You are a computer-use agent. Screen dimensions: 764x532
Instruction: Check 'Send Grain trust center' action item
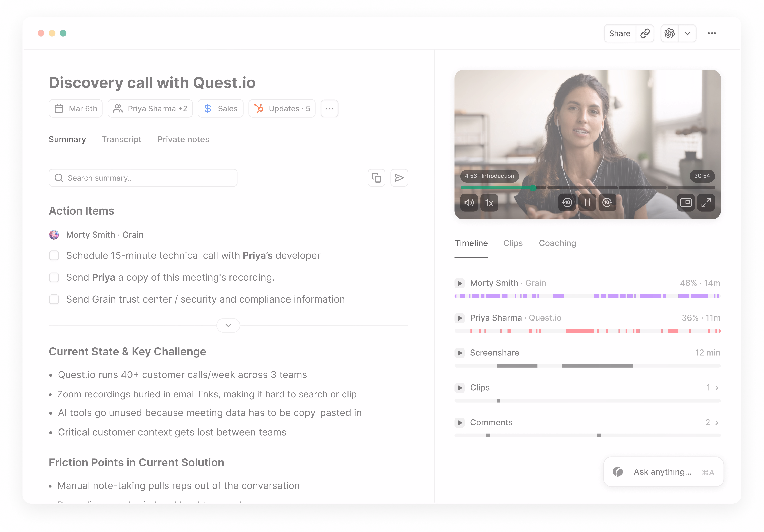coord(54,299)
